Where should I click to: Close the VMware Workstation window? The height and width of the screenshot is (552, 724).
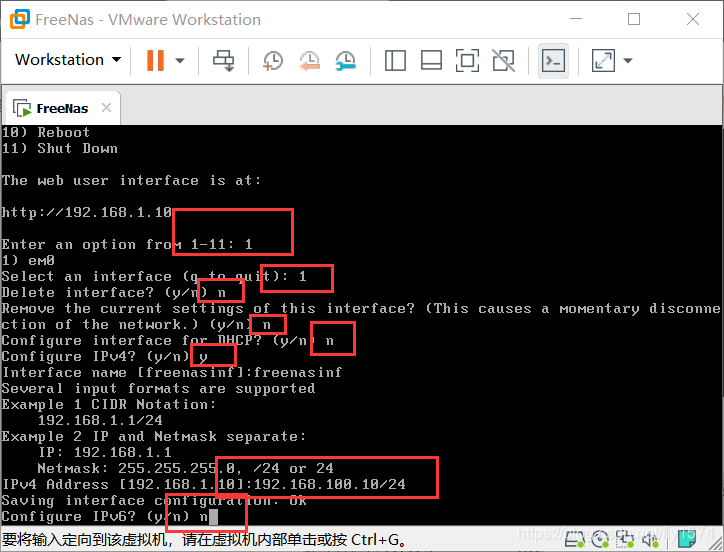[693, 19]
